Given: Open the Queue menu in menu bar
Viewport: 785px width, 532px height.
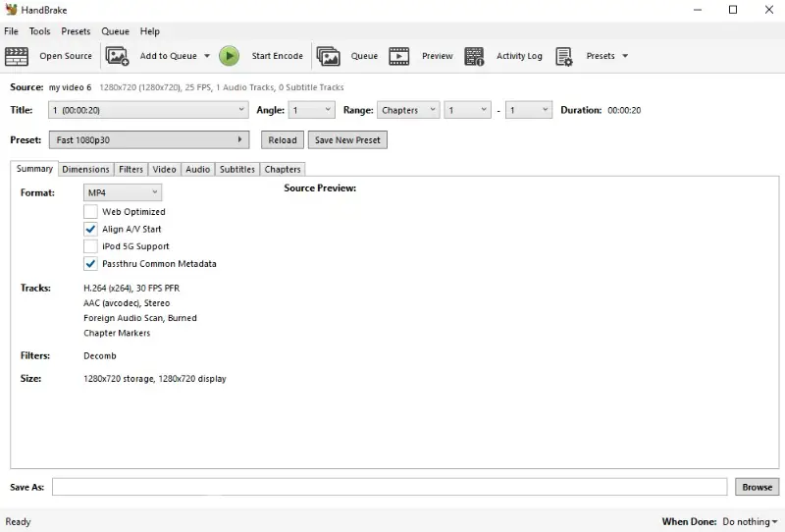Looking at the screenshot, I should coord(115,31).
